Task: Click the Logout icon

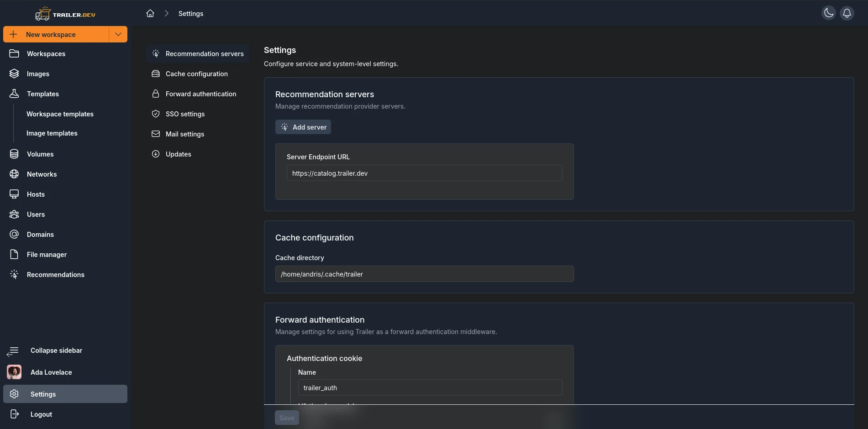Action: 14,414
